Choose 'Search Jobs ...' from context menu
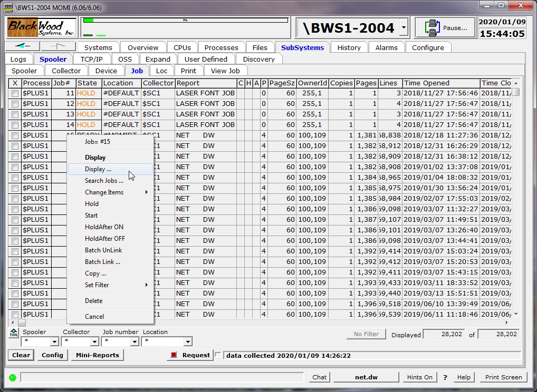Image resolution: width=537 pixels, height=392 pixels. [104, 181]
